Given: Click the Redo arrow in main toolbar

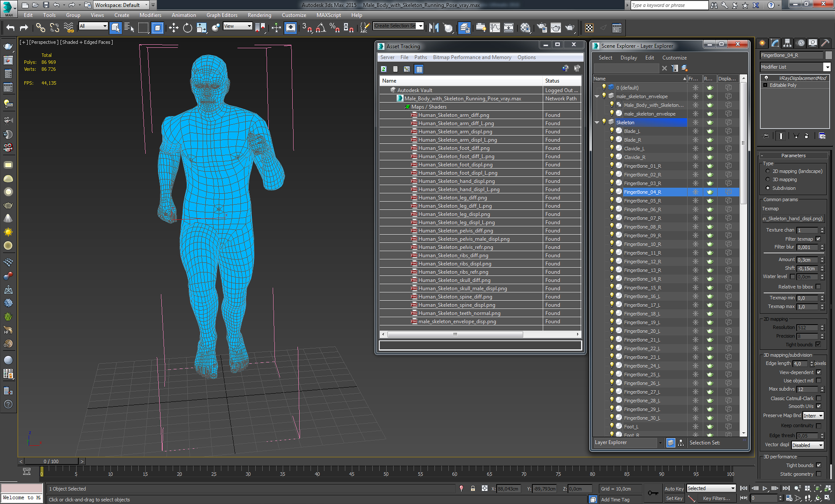Looking at the screenshot, I should coord(24,28).
